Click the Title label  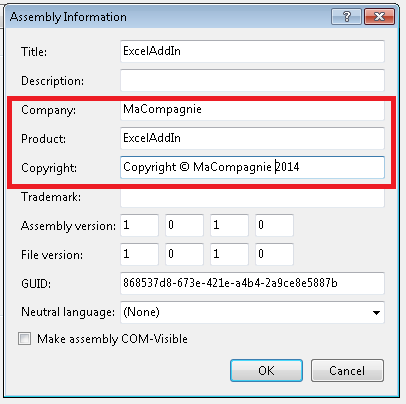pyautogui.click(x=34, y=52)
